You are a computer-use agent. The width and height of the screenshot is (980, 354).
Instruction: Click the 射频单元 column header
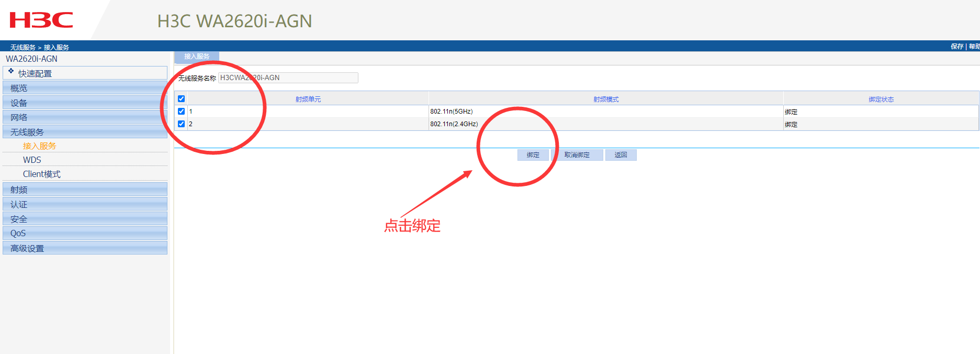click(308, 99)
